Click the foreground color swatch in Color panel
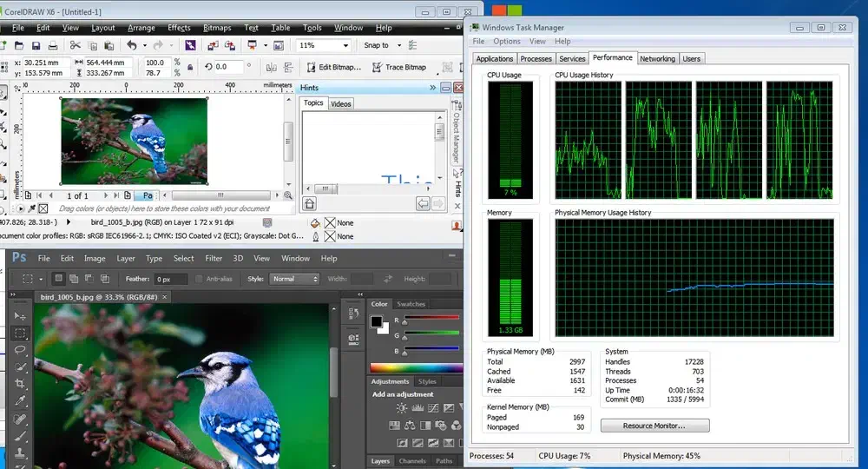The width and height of the screenshot is (868, 469). click(x=377, y=321)
